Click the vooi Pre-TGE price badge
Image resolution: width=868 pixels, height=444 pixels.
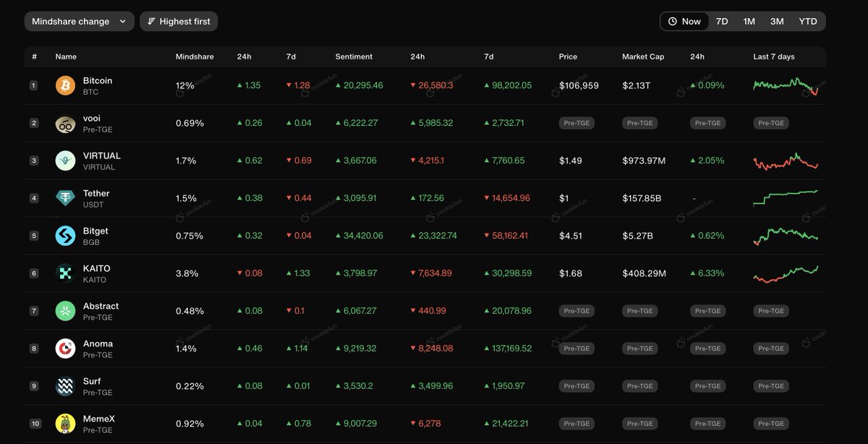pyautogui.click(x=576, y=123)
